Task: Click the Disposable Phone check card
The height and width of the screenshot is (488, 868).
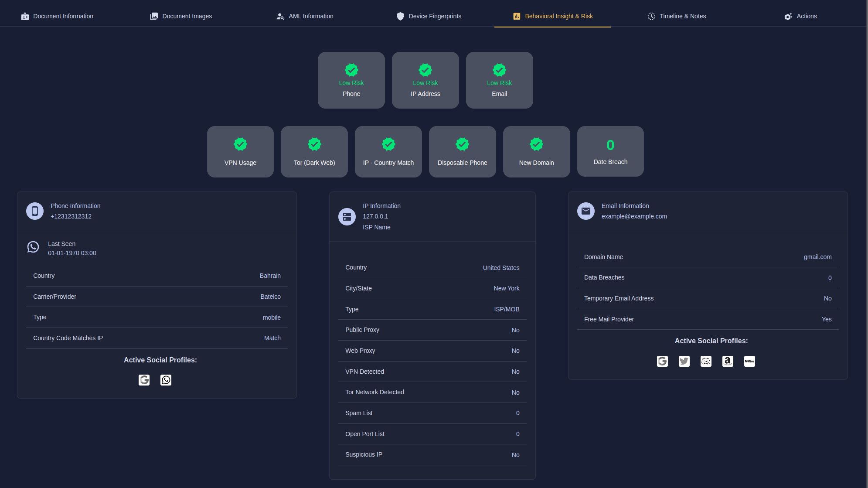Action: coord(463,152)
